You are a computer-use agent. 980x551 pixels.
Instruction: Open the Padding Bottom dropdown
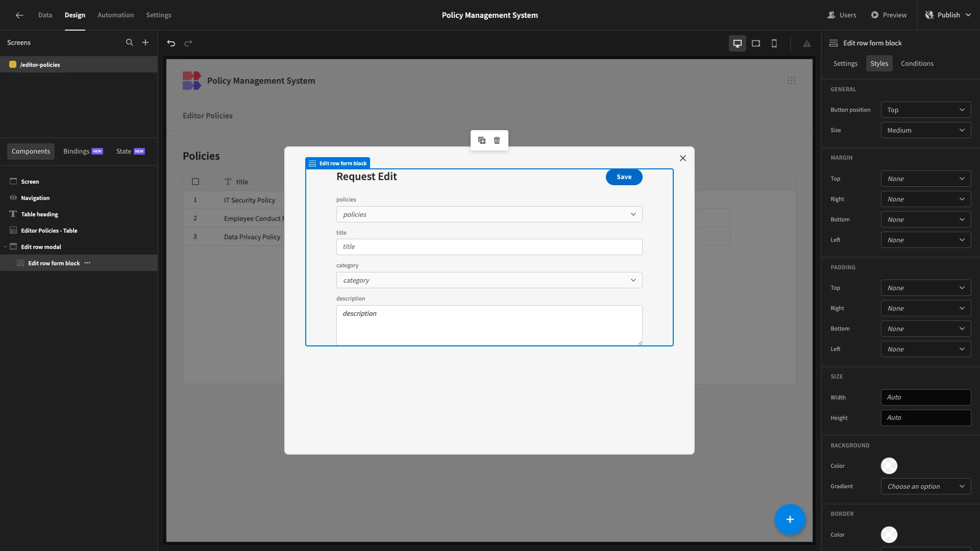926,329
